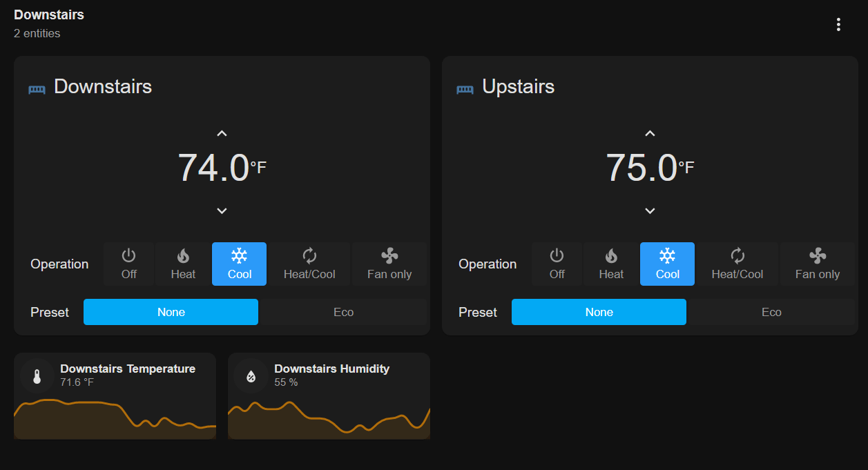Turn off the Downstairs thermostat
This screenshot has height=470, width=868.
[x=128, y=264]
